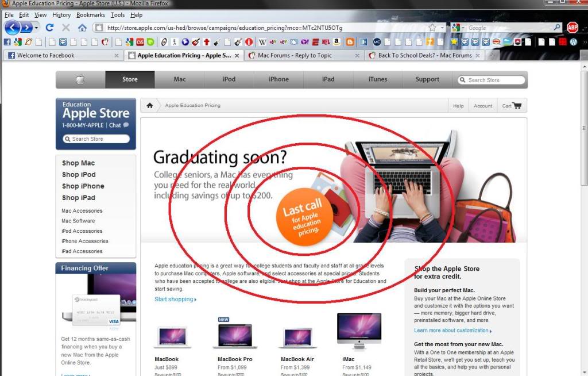Image resolution: width=588 pixels, height=376 pixels.
Task: Open the Blogger bookmark icon
Action: [x=350, y=42]
